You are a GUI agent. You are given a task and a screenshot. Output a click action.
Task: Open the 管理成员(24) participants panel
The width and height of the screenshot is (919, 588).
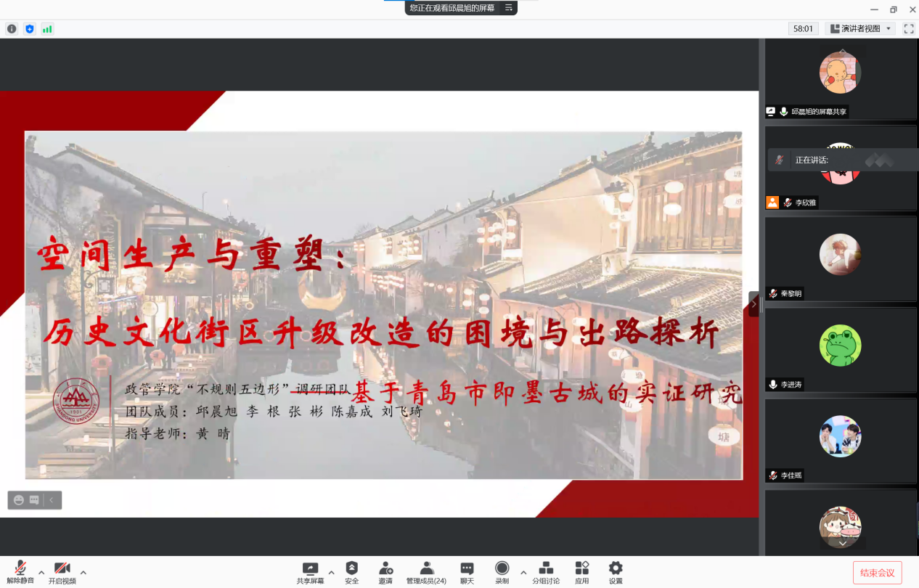tap(426, 571)
